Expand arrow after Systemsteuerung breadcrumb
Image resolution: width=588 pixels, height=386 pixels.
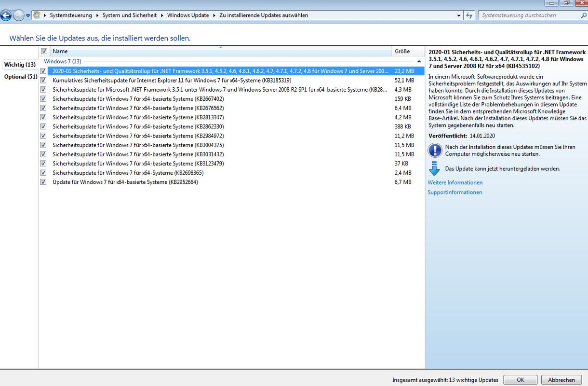97,15
